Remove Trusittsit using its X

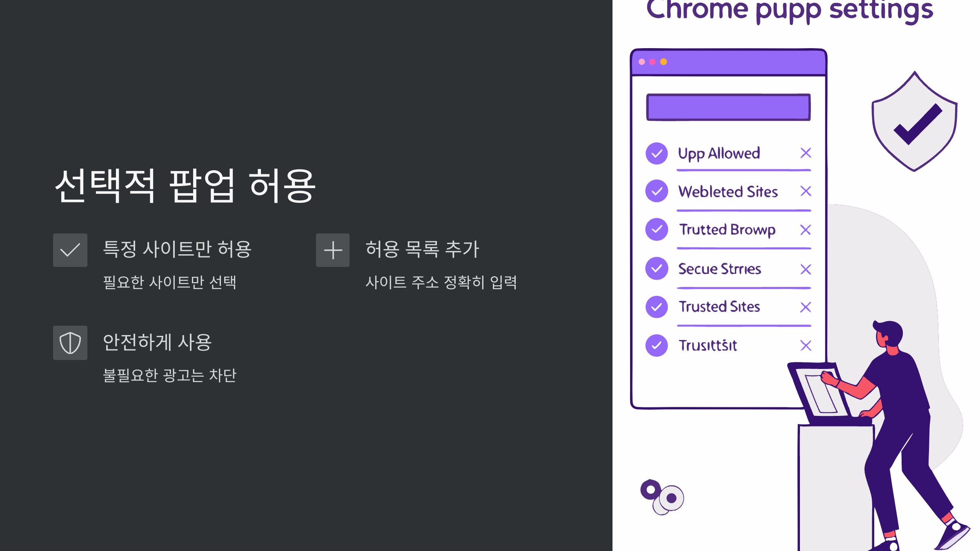tap(805, 346)
